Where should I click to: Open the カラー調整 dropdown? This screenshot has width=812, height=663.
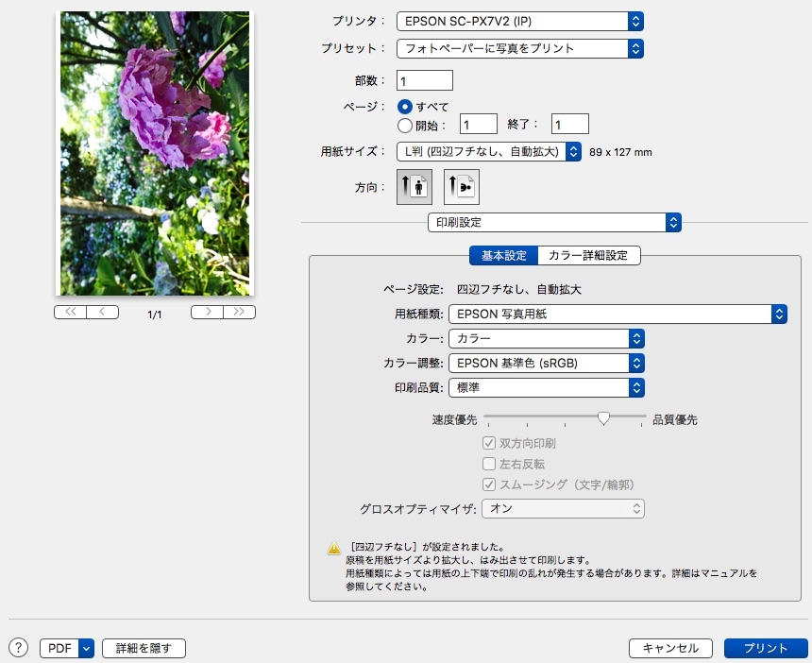point(547,363)
